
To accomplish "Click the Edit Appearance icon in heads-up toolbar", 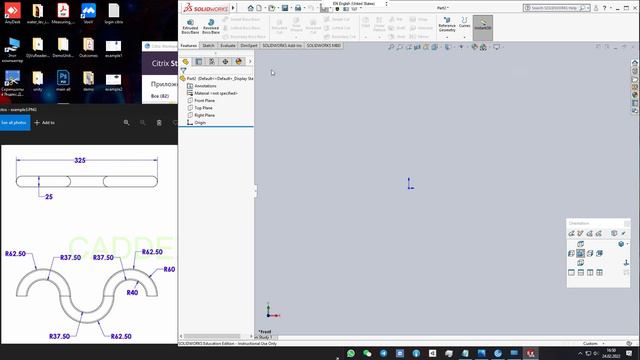I will tap(475, 47).
